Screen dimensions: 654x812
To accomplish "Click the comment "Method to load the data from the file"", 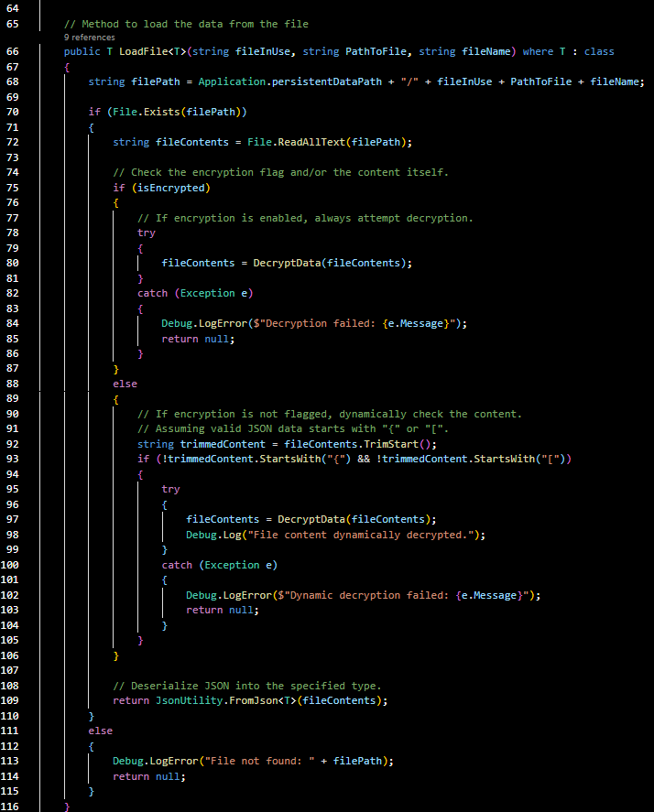I will click(186, 24).
